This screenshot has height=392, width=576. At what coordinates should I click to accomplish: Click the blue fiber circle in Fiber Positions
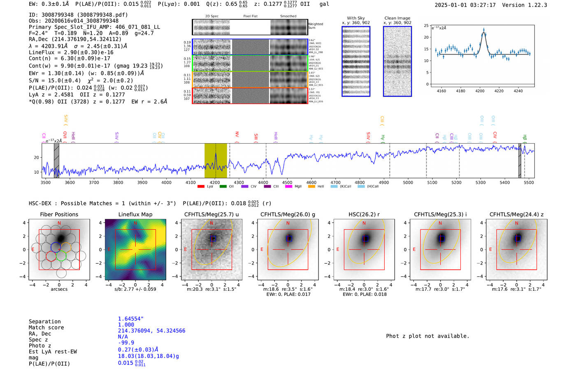coord(56,247)
